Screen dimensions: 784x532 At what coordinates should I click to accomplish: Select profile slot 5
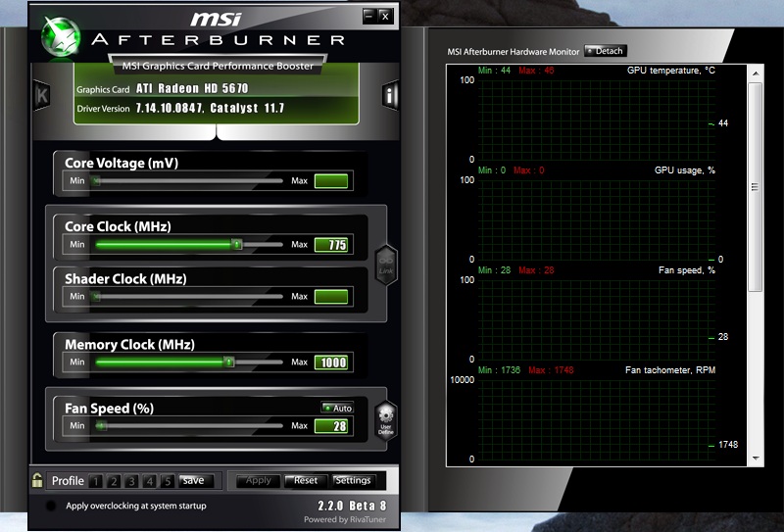(168, 481)
